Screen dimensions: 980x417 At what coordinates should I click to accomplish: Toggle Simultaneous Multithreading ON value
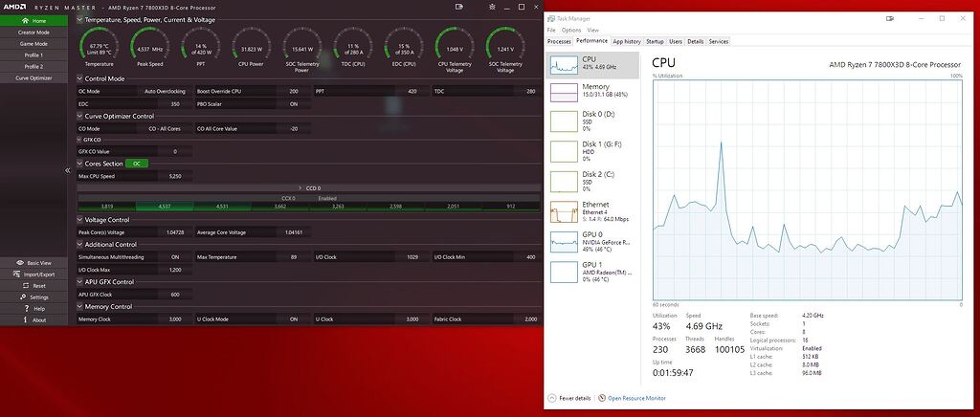coord(174,256)
